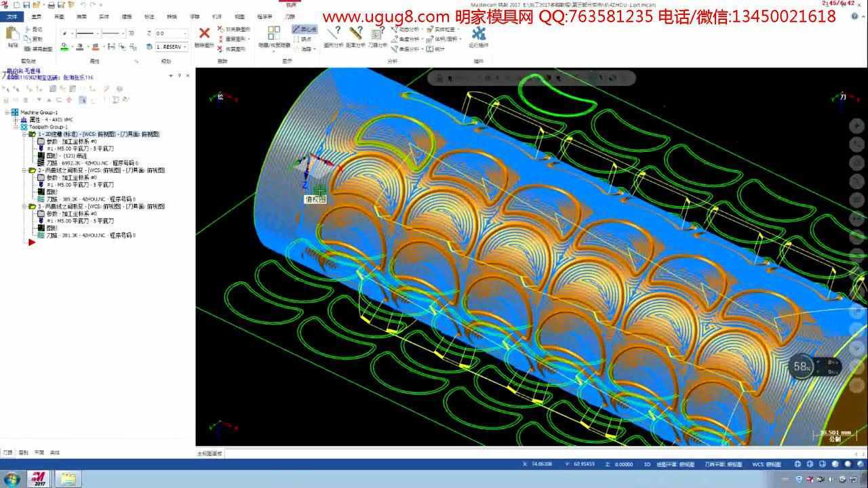Screen dimensions: 868x488
Task: Click the Distance Analysis ruler icon
Action: 355,34
